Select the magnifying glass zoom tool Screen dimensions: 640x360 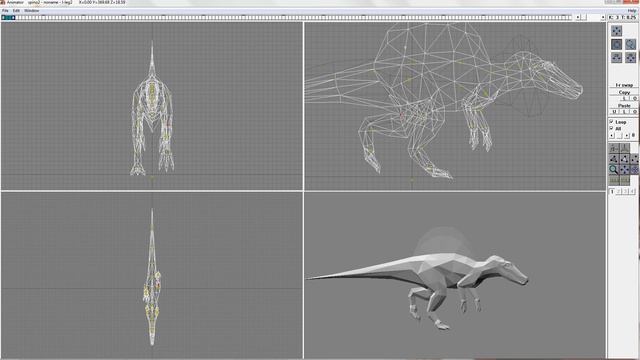click(614, 169)
